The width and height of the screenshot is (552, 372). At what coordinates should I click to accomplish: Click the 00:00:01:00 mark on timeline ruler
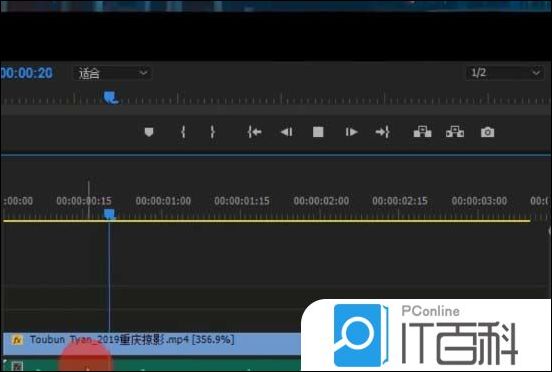coord(163,201)
